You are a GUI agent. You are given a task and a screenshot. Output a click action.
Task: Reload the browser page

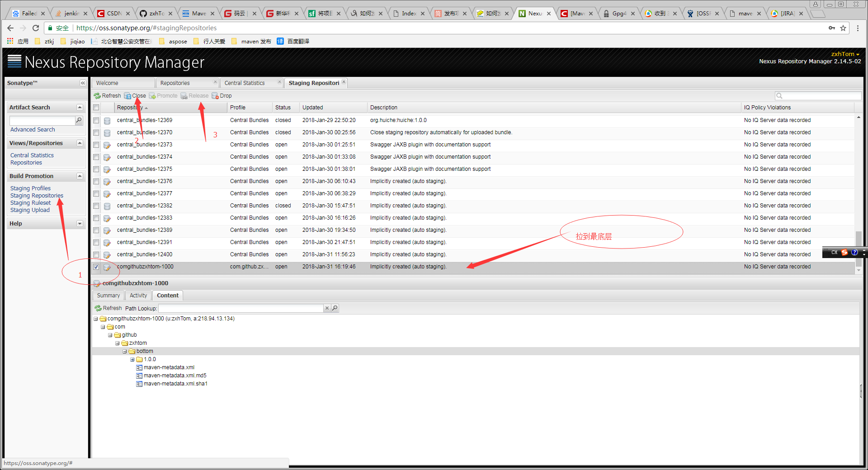[x=36, y=28]
